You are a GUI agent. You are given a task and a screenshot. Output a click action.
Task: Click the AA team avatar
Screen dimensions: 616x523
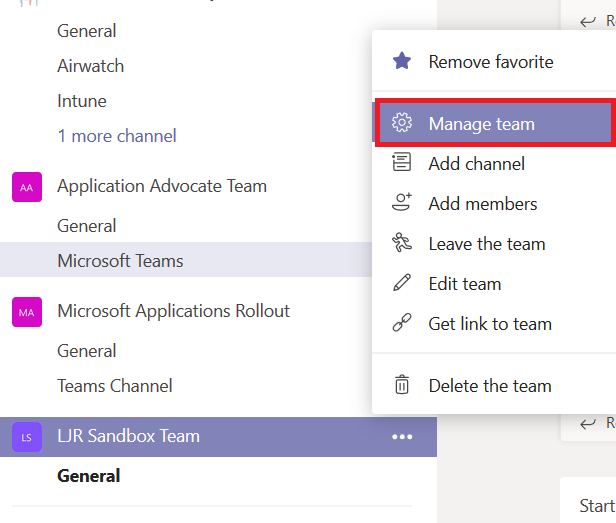click(27, 187)
